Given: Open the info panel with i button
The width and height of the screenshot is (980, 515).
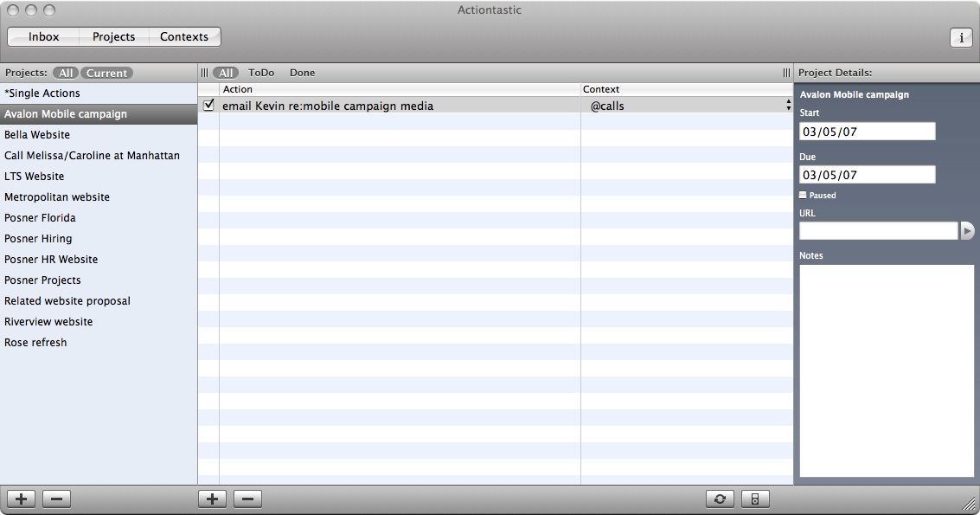Looking at the screenshot, I should tap(961, 38).
